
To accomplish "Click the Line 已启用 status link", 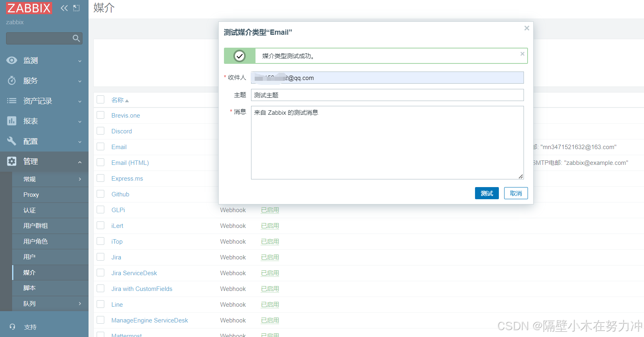I will (x=270, y=305).
